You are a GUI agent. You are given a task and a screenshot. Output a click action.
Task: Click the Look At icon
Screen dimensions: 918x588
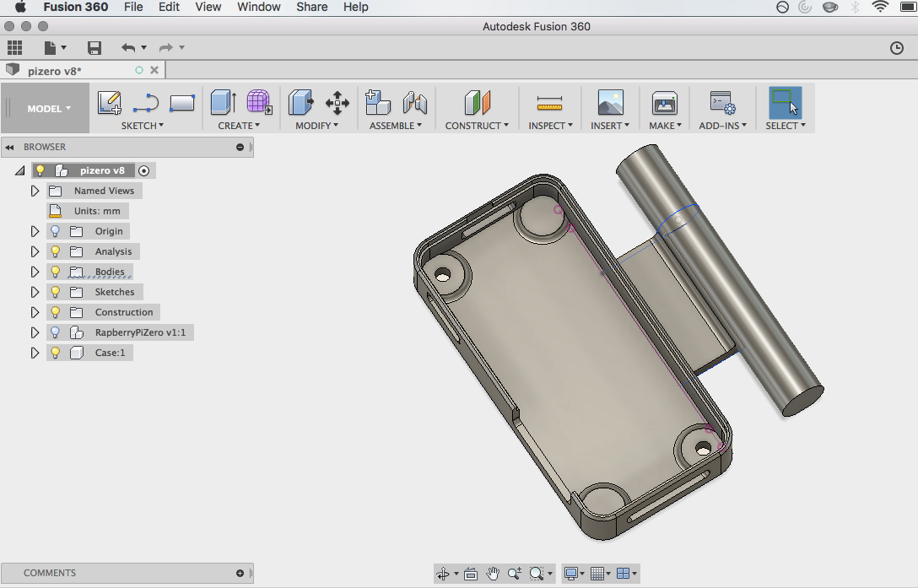471,574
